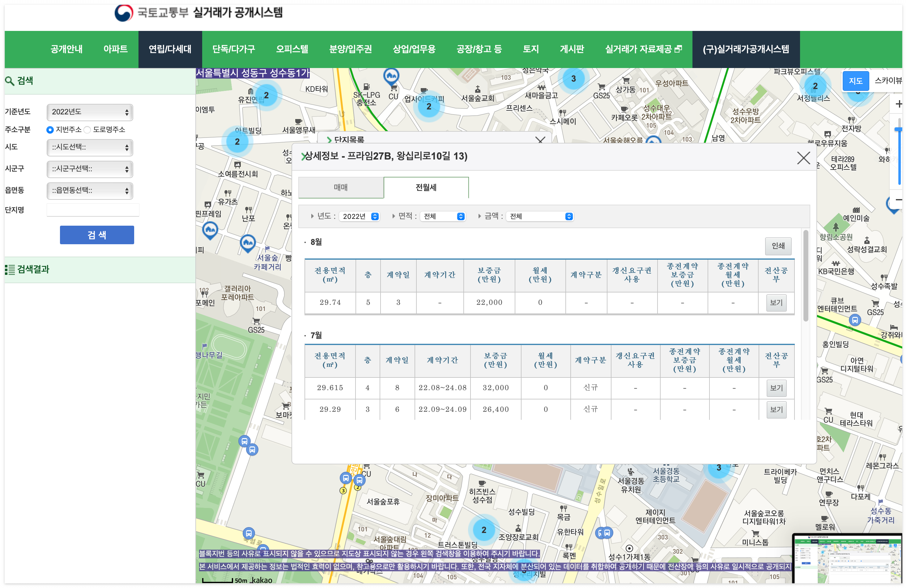Image resolution: width=907 pixels, height=588 pixels.
Task: Click the map zoom-out minus button
Action: pos(899,199)
